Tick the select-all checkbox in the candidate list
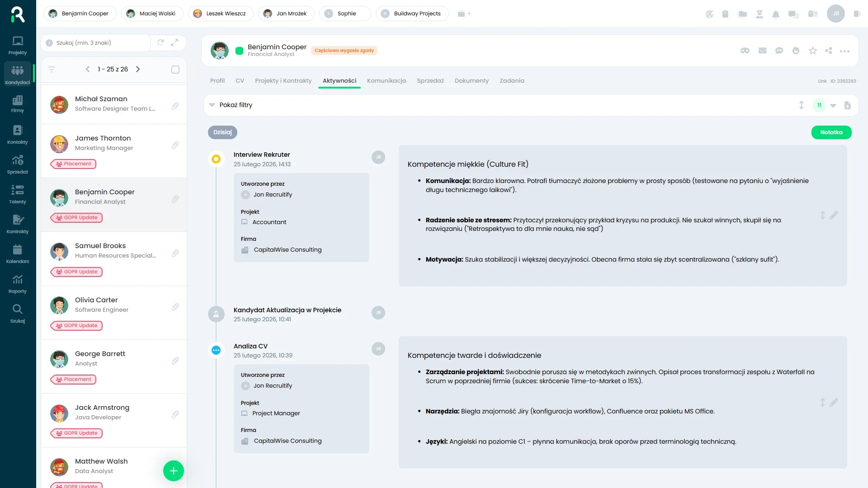Image resolution: width=868 pixels, height=488 pixels. 175,70
